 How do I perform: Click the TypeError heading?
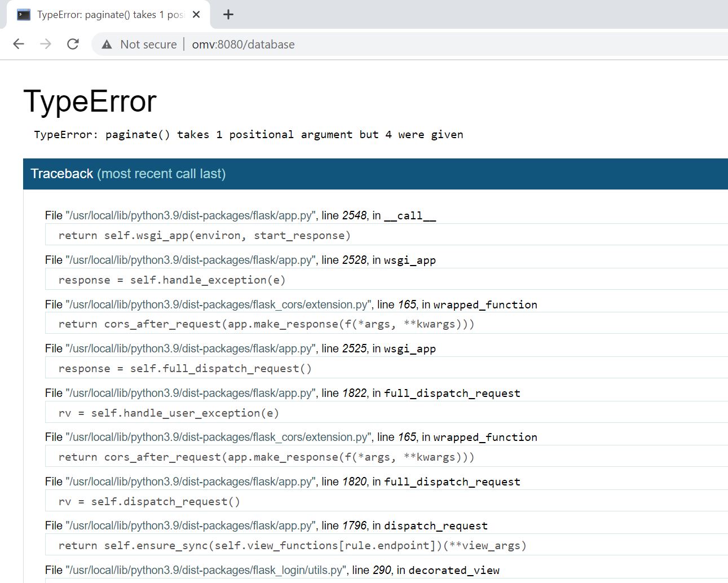(90, 101)
